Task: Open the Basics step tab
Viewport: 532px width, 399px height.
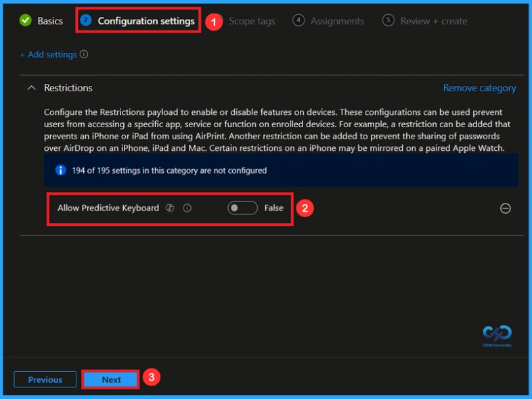Action: tap(41, 21)
